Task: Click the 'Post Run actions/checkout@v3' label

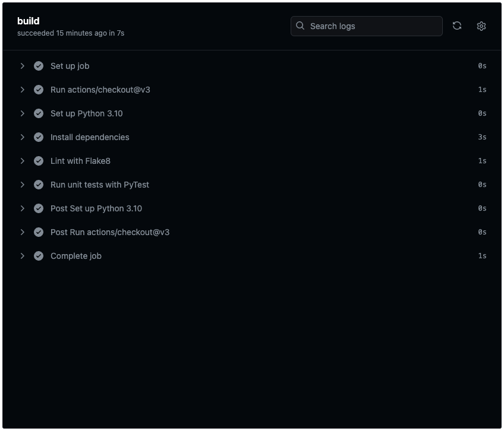Action: coord(110,232)
